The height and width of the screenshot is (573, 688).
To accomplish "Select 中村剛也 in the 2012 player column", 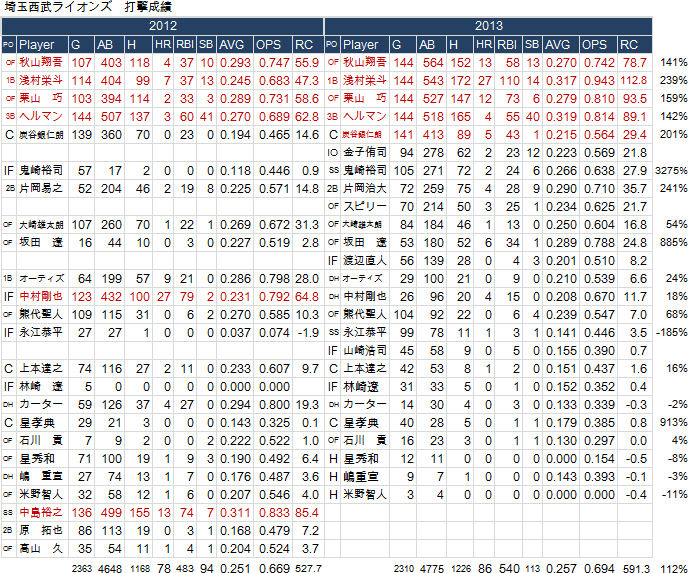I will point(41,296).
